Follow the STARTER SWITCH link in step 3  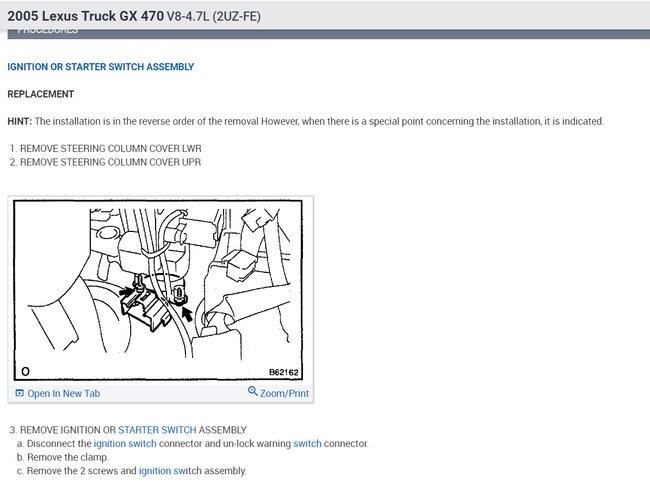tap(157, 430)
